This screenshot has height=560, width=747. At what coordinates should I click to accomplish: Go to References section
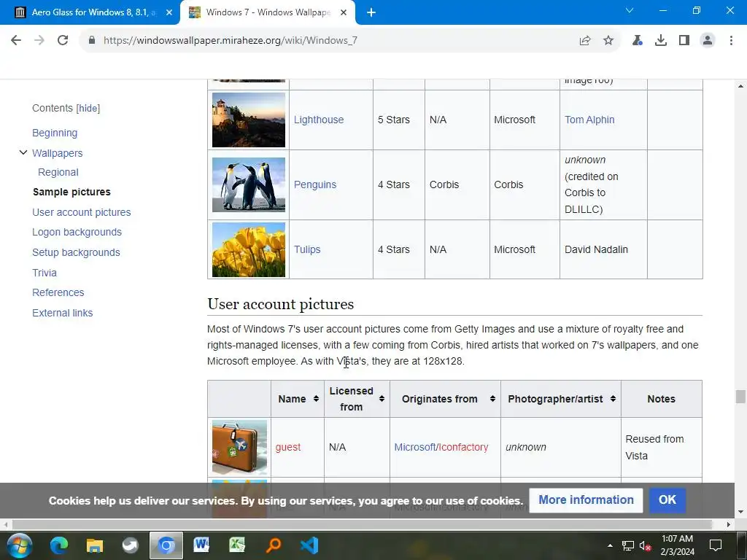58,292
